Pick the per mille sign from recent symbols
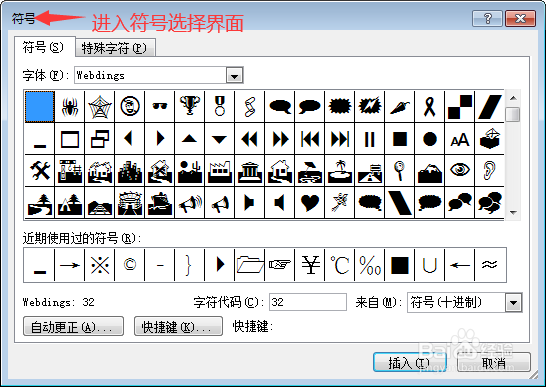546x387 pixels. [369, 265]
